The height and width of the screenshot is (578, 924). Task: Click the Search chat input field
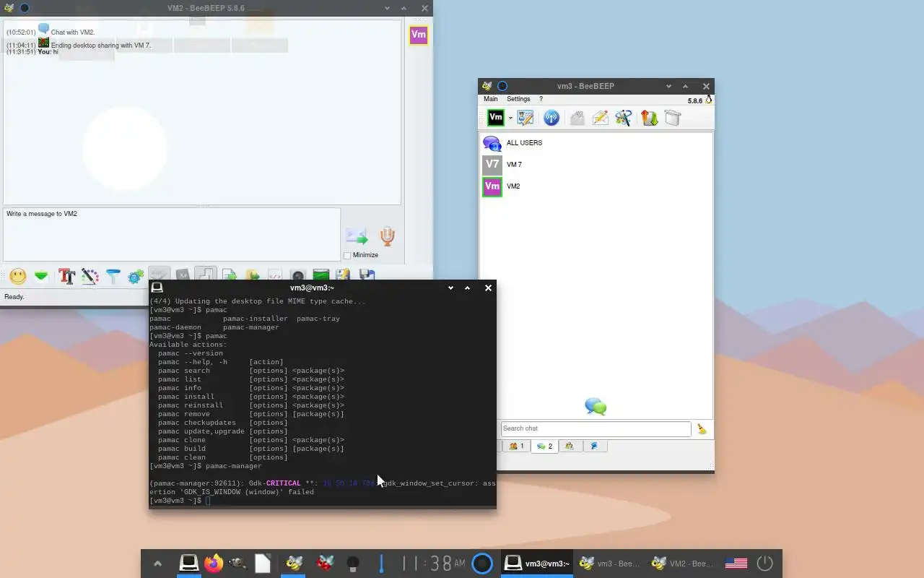pos(596,428)
